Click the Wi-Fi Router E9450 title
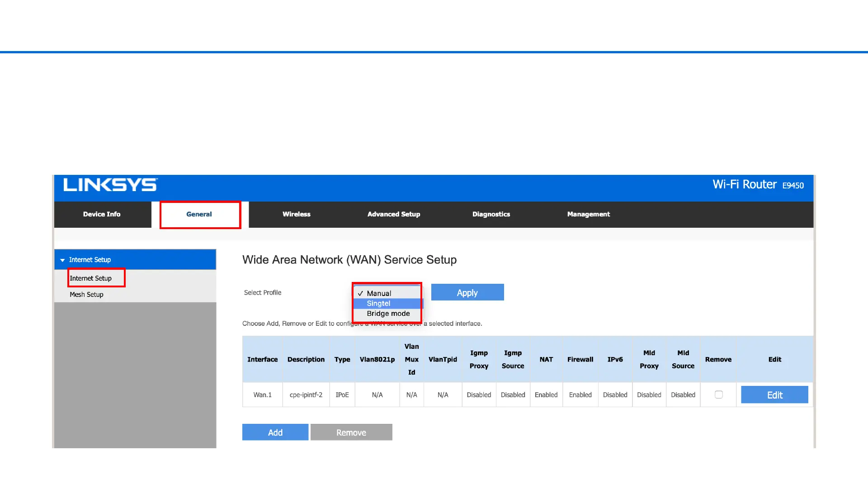This screenshot has width=868, height=488. click(758, 185)
